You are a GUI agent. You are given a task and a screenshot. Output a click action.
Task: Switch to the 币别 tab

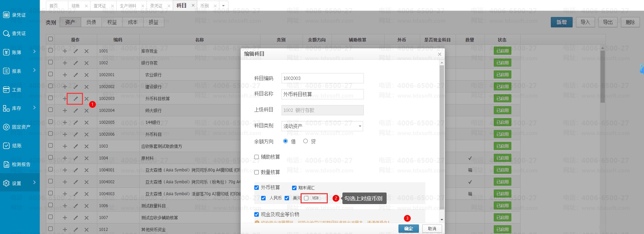pyautogui.click(x=204, y=6)
